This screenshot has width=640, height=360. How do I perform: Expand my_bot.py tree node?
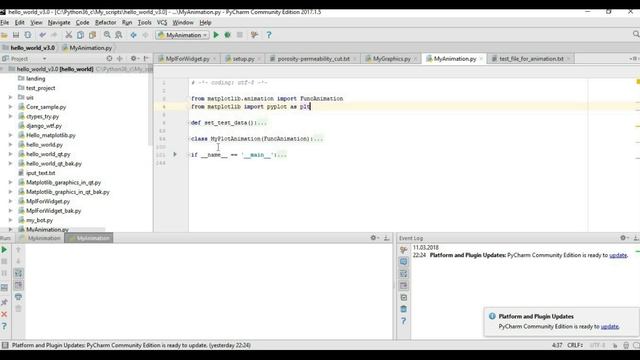pos(11,220)
